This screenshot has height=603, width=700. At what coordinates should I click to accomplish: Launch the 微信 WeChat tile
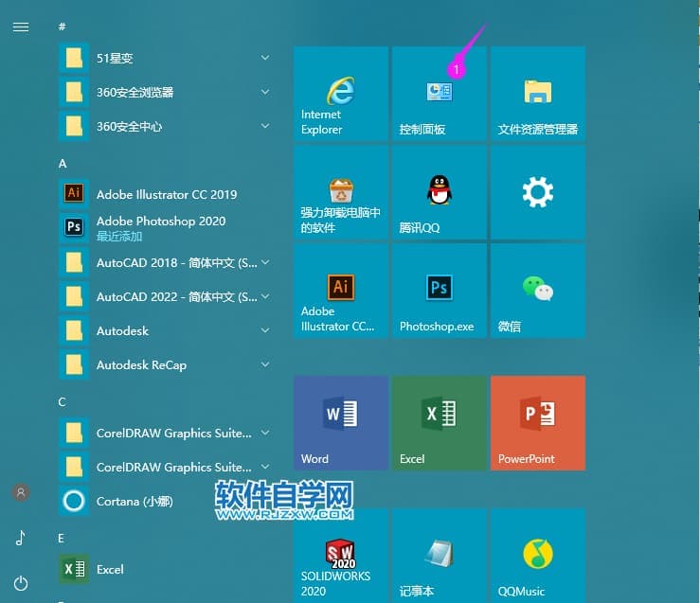[537, 292]
